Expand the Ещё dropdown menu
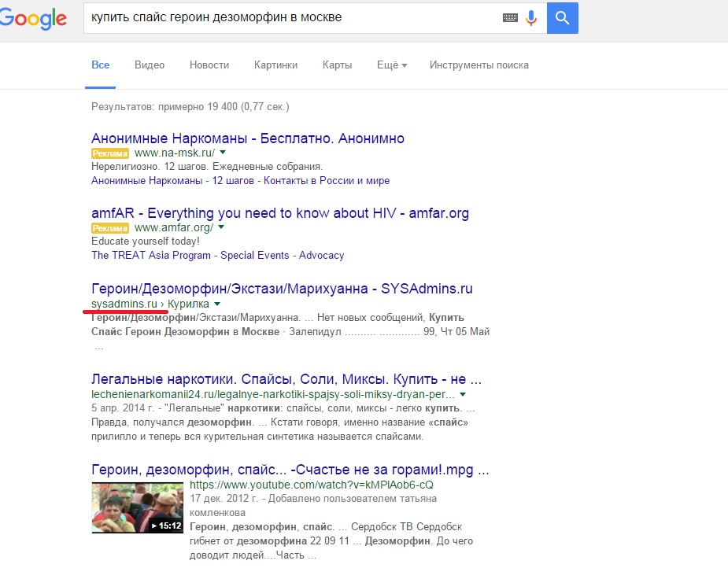Image resolution: width=728 pixels, height=568 pixels. coord(392,65)
